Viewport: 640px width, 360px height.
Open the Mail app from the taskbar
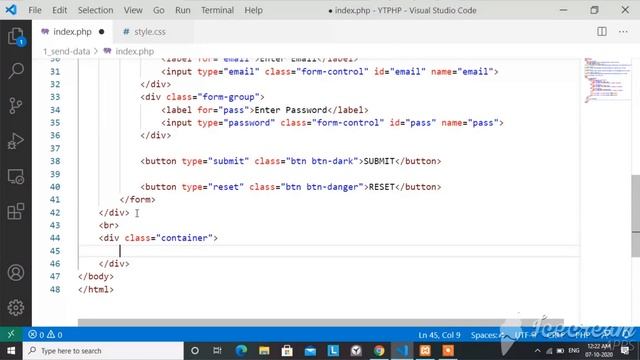pyautogui.click(x=310, y=351)
